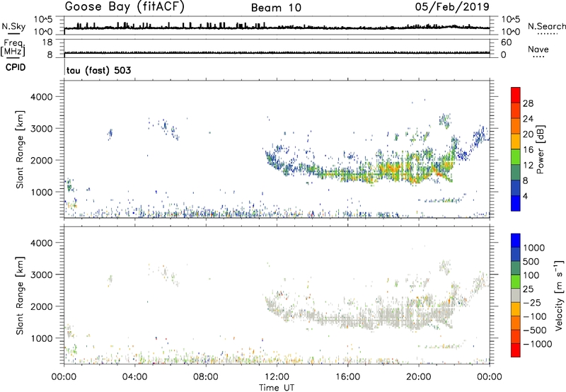This screenshot has height=392, width=566.
Task: Click the 'N.Sky' label
Action: (x=13, y=26)
